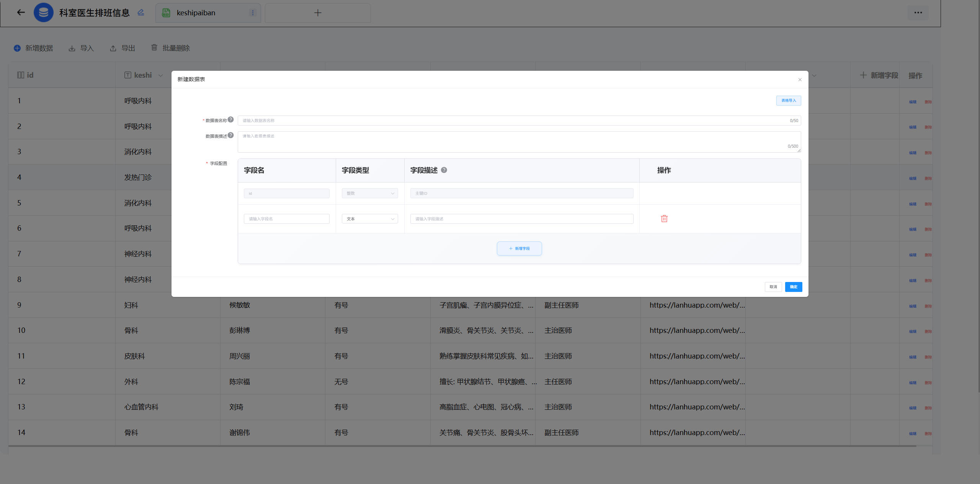The image size is (980, 484).
Task: Expand the keshi column header dropdown
Action: [x=161, y=75]
